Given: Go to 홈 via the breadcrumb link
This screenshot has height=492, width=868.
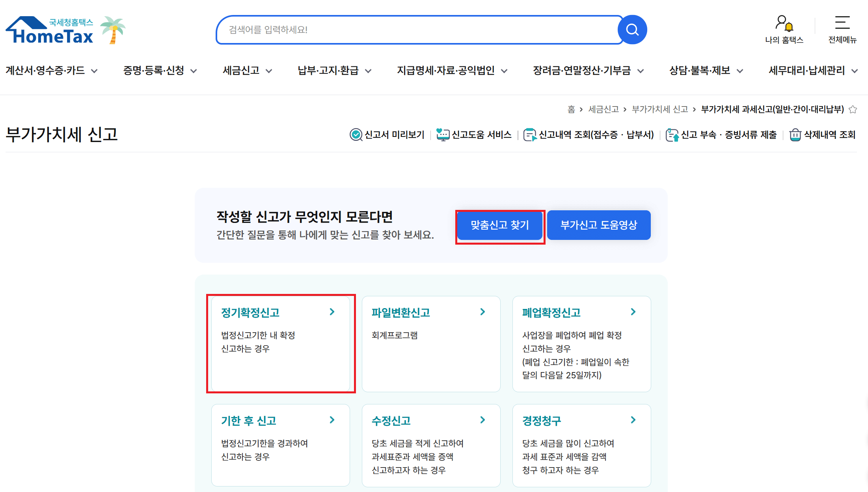Looking at the screenshot, I should click(572, 109).
